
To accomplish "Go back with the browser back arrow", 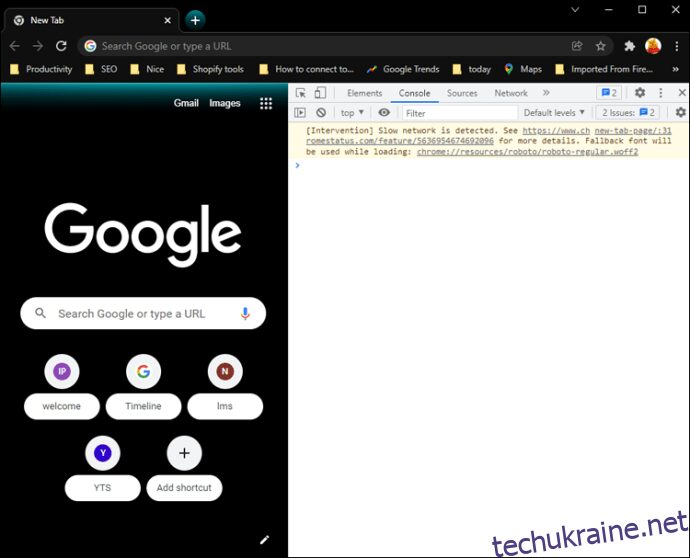I will pos(15,46).
